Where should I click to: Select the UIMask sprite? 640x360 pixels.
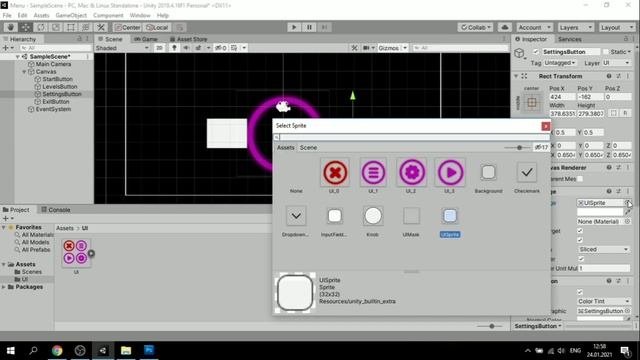click(x=411, y=216)
